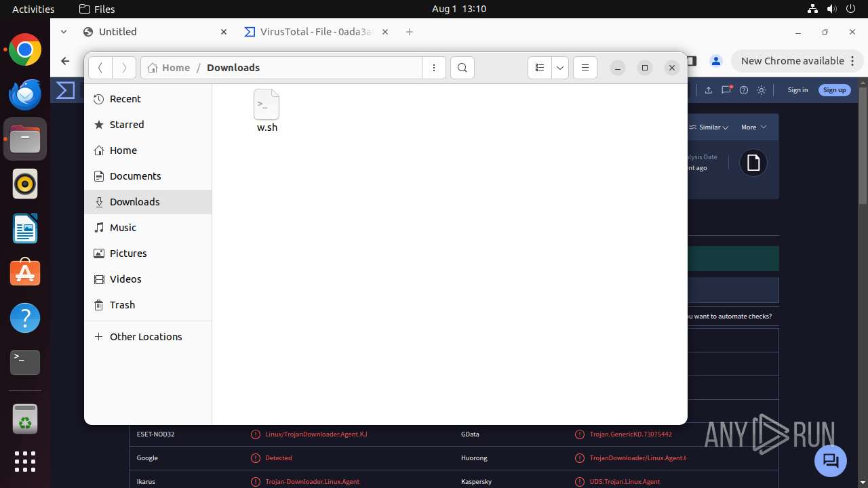The image size is (868, 488).
Task: Expand the view options dropdown arrow
Action: 560,68
